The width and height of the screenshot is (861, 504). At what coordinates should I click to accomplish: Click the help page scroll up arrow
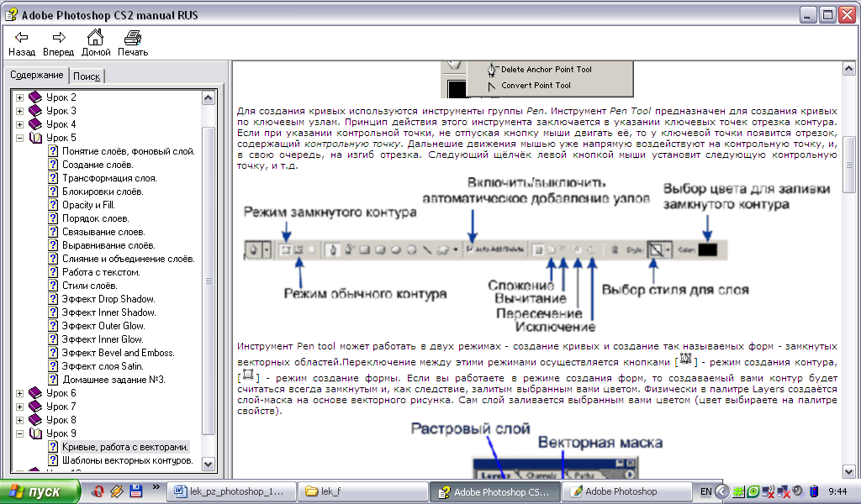(849, 69)
